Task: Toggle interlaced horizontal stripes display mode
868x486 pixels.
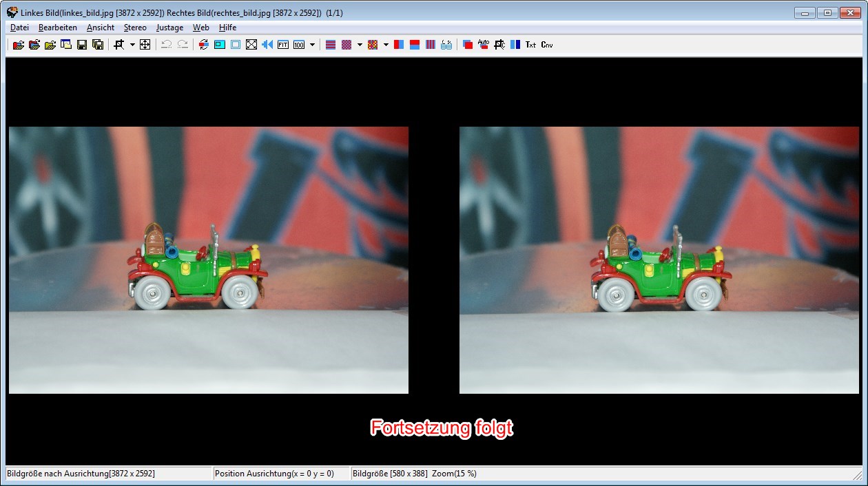Action: pyautogui.click(x=331, y=45)
